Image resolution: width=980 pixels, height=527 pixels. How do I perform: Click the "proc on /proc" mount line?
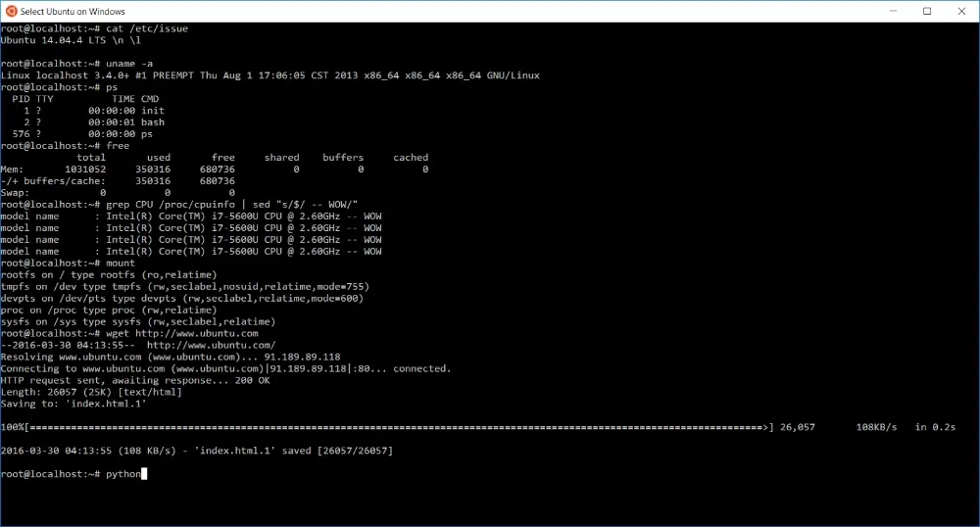[109, 311]
